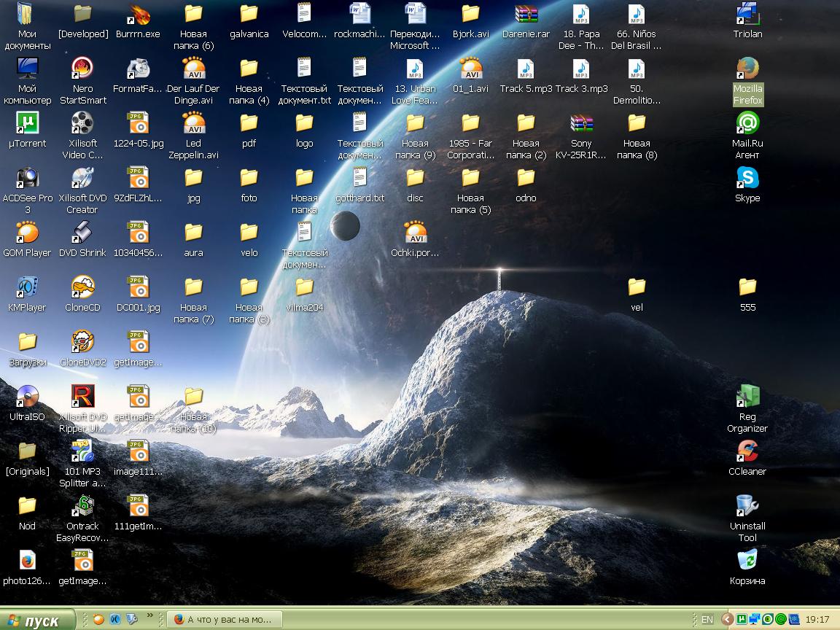Open the Reg Organizer shortcut
This screenshot has width=840, height=630.
point(747,397)
